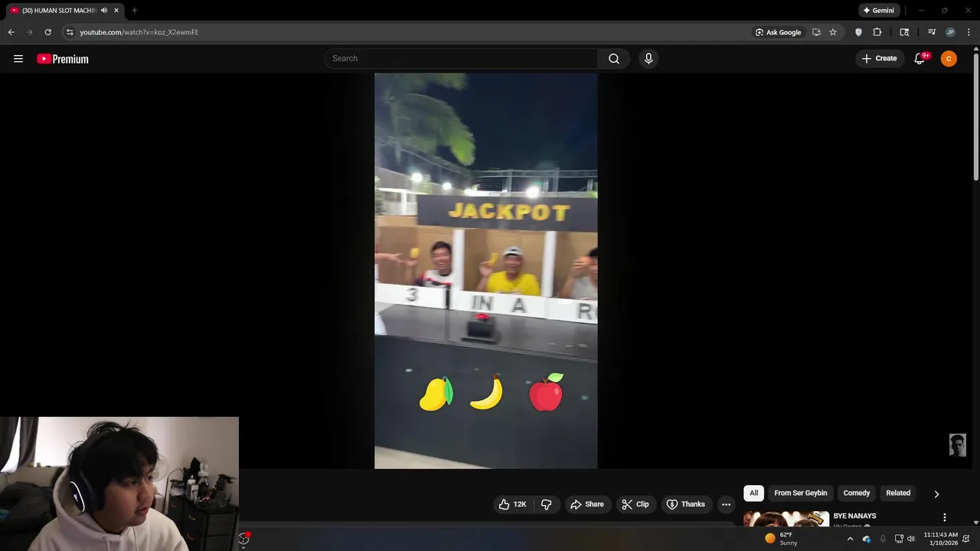The width and height of the screenshot is (980, 551).
Task: Show more filter chips arrow
Action: point(936,494)
